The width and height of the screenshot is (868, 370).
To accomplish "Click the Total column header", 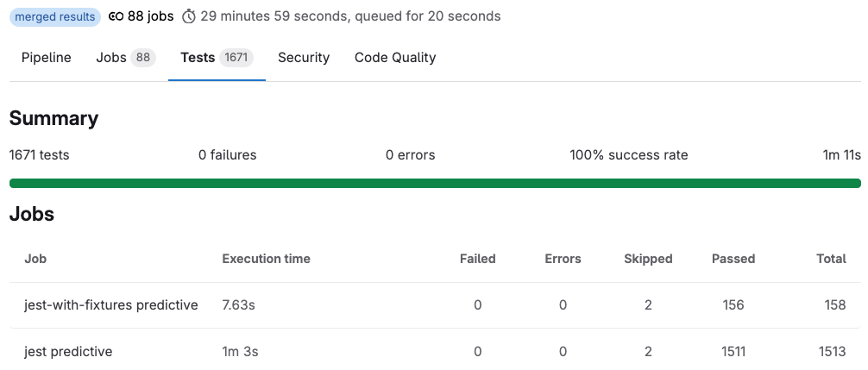I will click(831, 259).
